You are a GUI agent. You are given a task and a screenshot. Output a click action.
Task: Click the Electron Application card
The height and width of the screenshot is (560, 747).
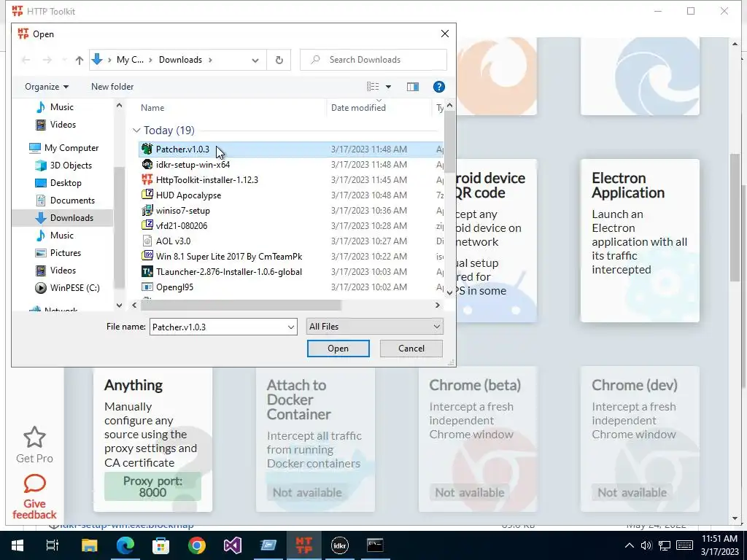640,241
